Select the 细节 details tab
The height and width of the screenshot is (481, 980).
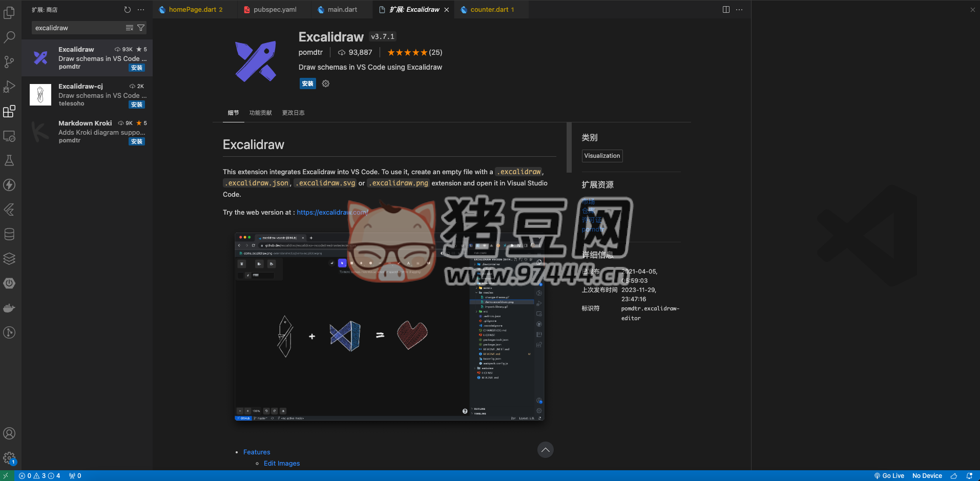point(233,113)
